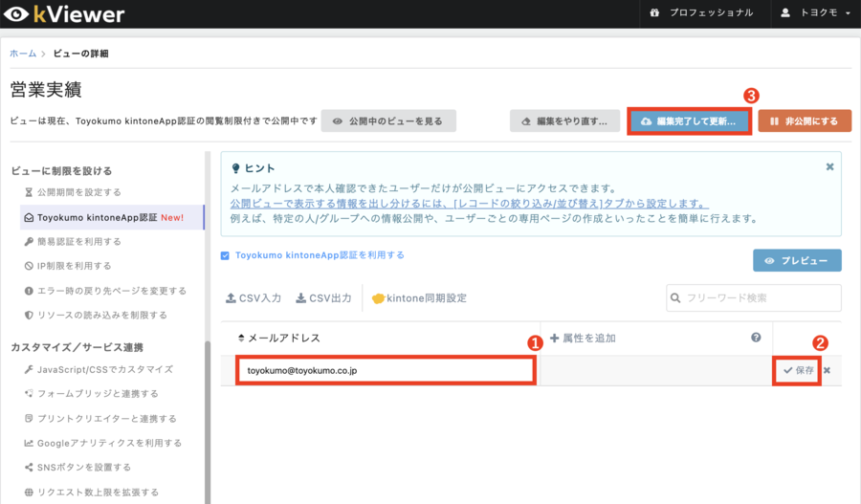This screenshot has width=861, height=504.
Task: Close the ヒント panel
Action: (x=829, y=167)
